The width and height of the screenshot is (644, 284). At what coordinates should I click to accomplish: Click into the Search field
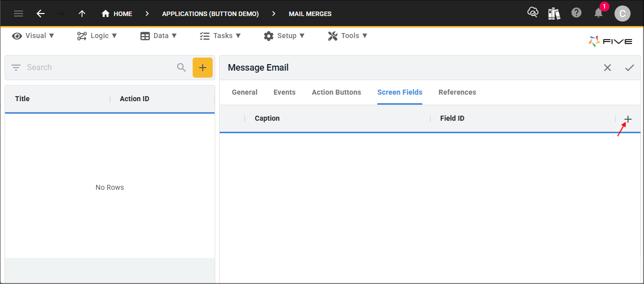coord(99,67)
